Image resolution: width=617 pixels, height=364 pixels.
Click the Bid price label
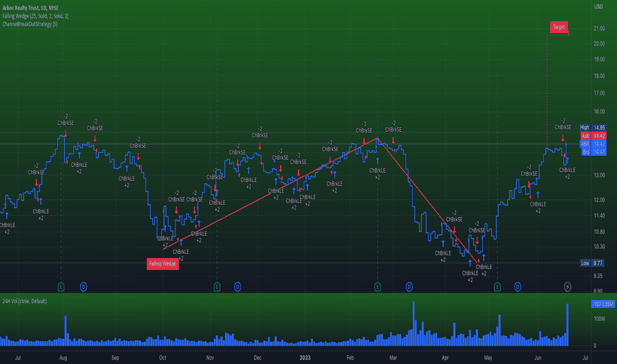click(593, 152)
